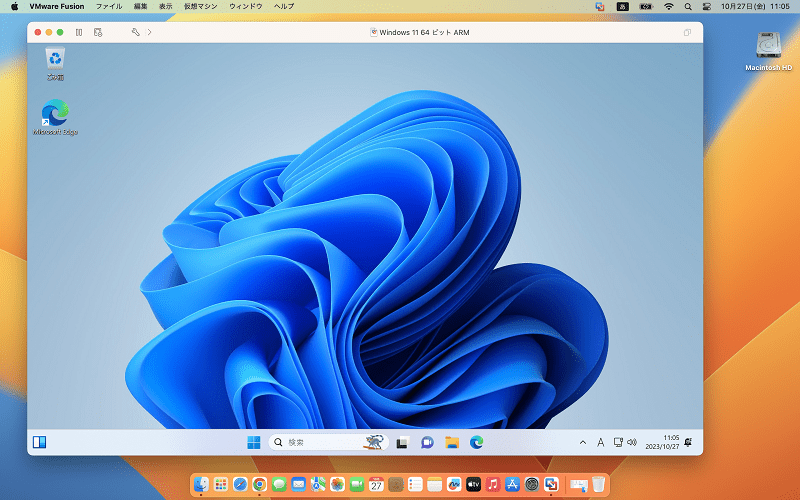Open the VMware Fusion application menu
800x500 pixels.
[57, 6]
